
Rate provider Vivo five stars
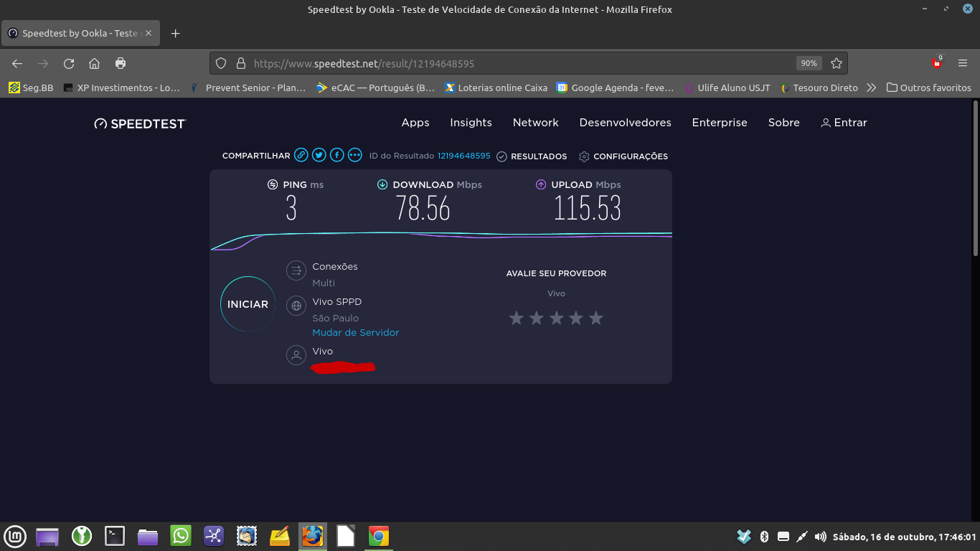point(596,318)
